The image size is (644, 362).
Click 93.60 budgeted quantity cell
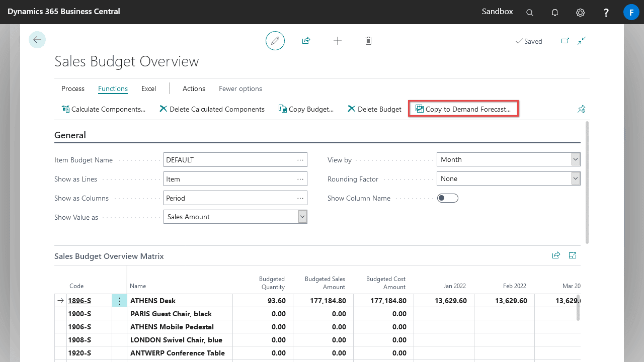(262, 301)
